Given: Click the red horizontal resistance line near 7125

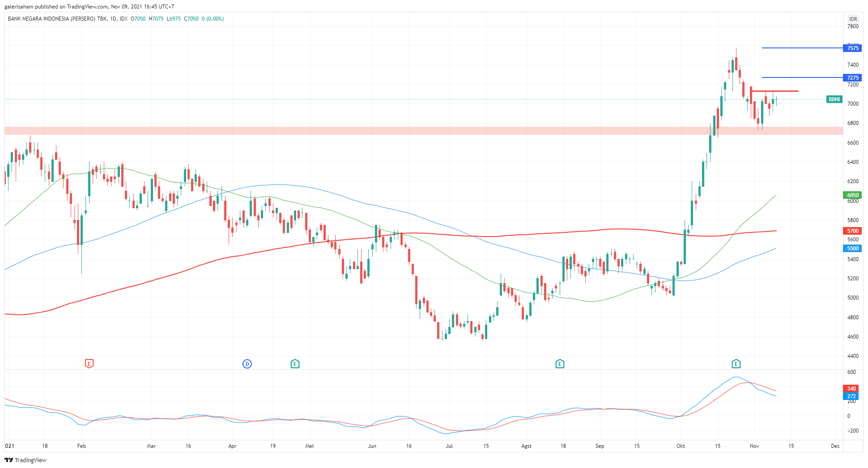Looking at the screenshot, I should pyautogui.click(x=775, y=91).
